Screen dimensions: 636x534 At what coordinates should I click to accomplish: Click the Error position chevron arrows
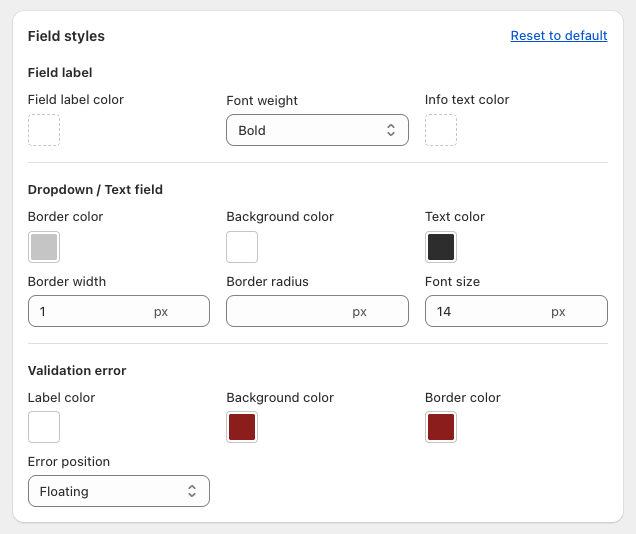tap(192, 491)
